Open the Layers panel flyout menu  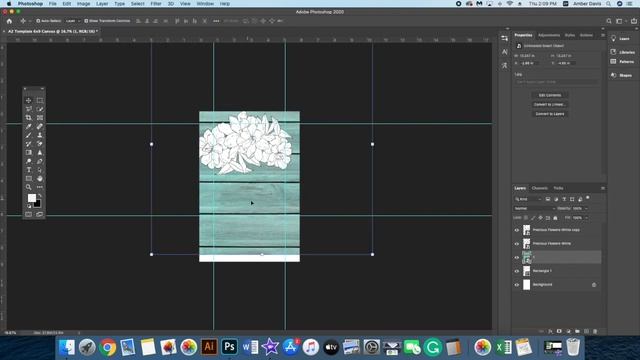tap(603, 188)
